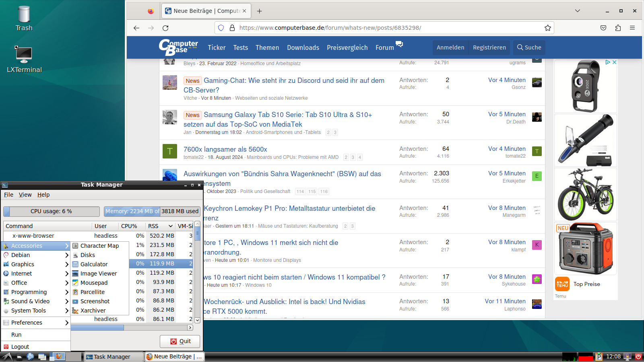Launch the LXTerminal desktop shortcut

[24, 60]
